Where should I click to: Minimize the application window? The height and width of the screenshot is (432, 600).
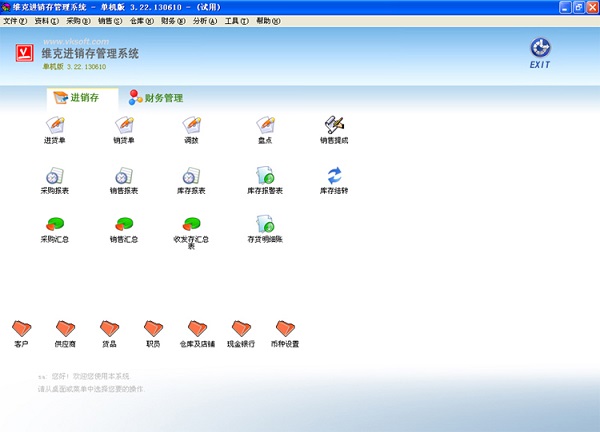565,7
